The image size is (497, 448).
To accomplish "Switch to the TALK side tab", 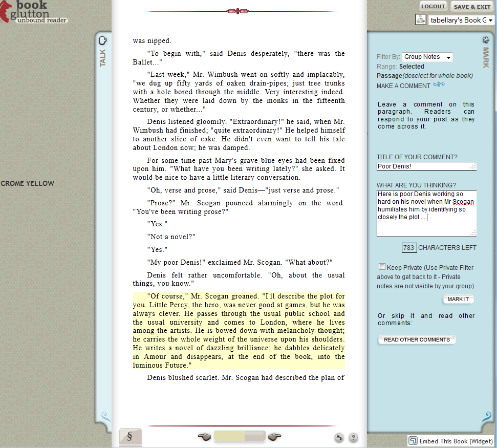I will [103, 58].
